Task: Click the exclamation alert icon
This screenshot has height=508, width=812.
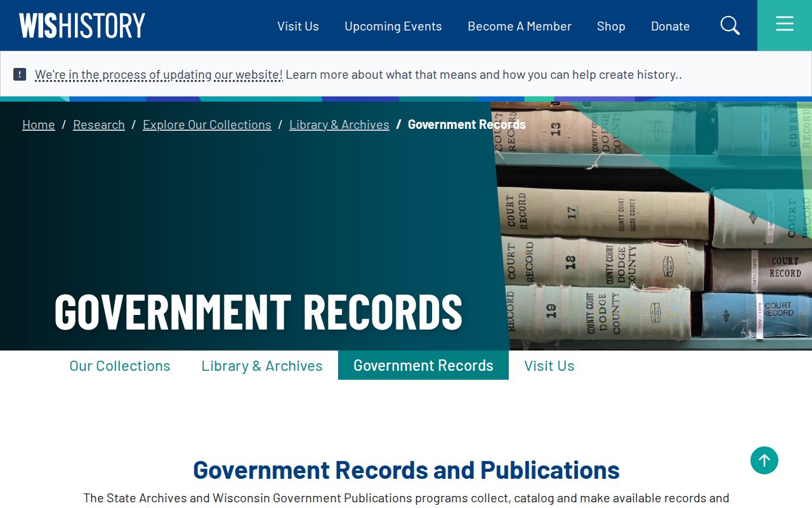Action: point(20,74)
